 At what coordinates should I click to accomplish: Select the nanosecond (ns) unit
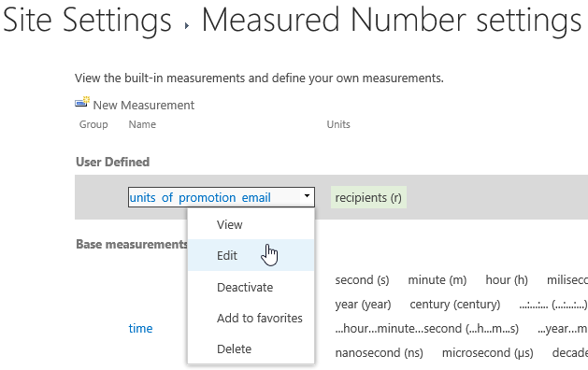pos(379,353)
